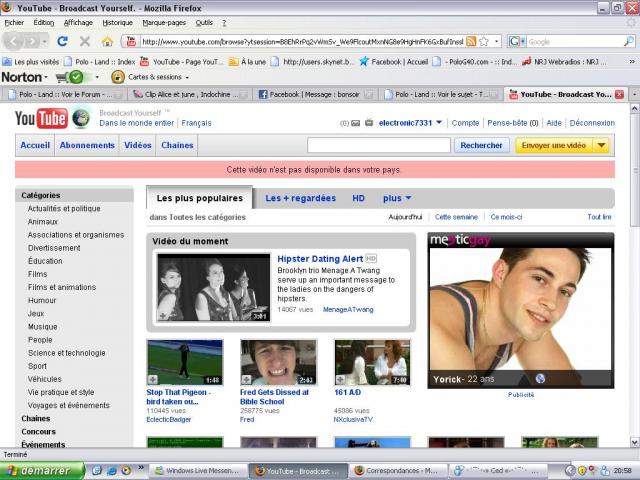Expand the Envoyer une vidéo arrow
The image size is (640, 480).
pos(601,145)
